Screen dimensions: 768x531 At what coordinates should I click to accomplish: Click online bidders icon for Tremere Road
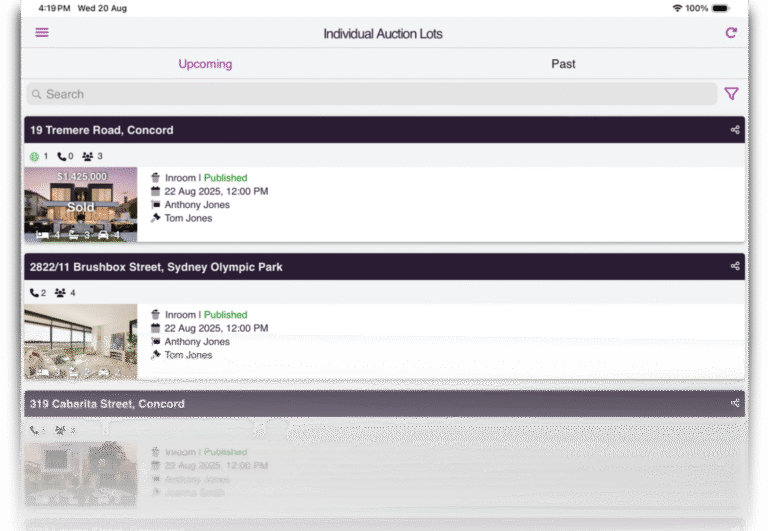click(34, 157)
